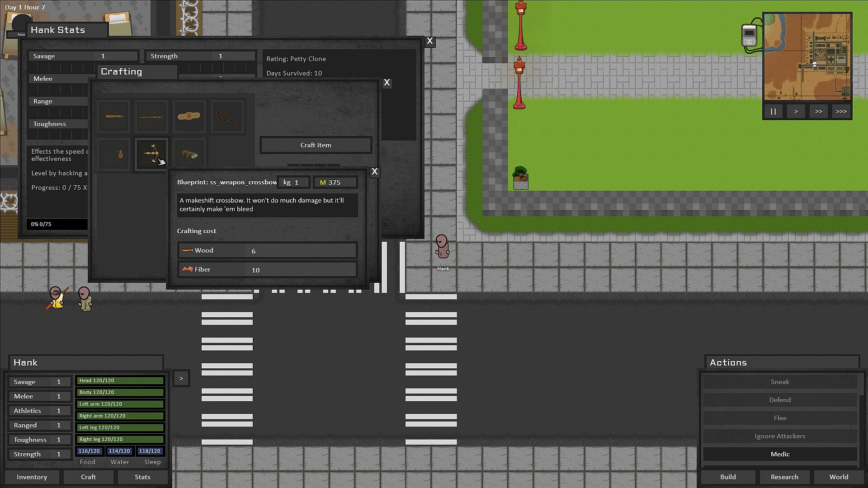Toggle the Medic action
868x488 pixels.
780,454
